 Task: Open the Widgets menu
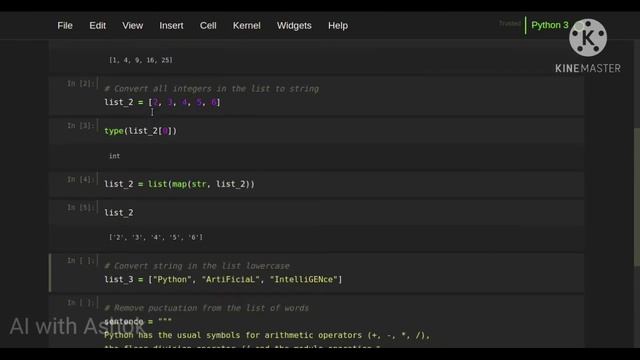pyautogui.click(x=294, y=25)
